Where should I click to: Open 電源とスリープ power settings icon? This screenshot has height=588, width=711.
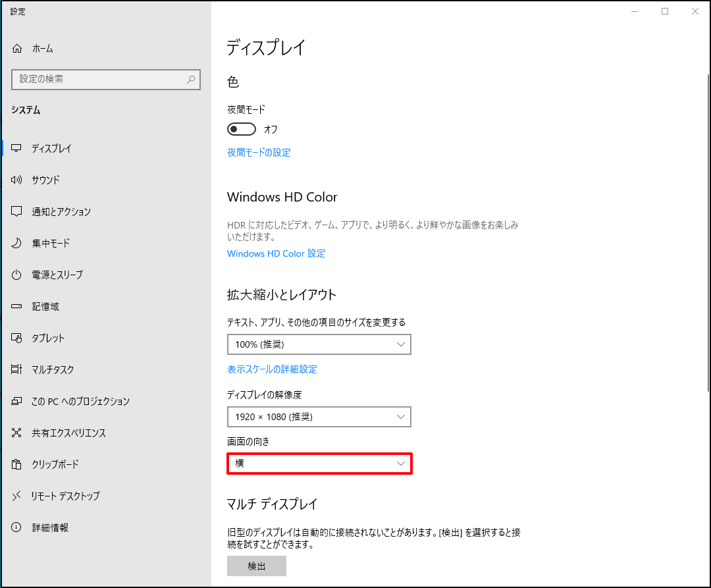(x=16, y=275)
